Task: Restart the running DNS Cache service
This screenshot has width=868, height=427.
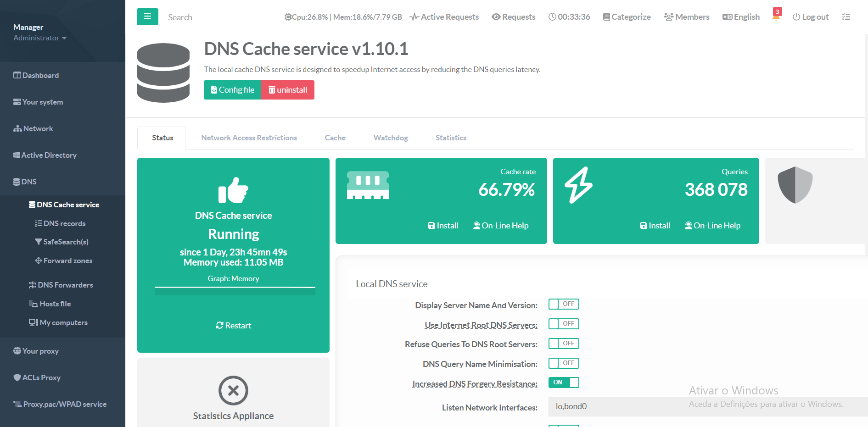Action: [x=233, y=325]
